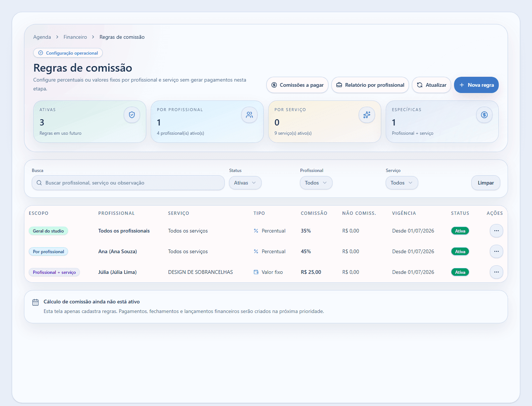The width and height of the screenshot is (532, 406).
Task: Click percent icon in Geral do studio row
Action: [x=256, y=231]
